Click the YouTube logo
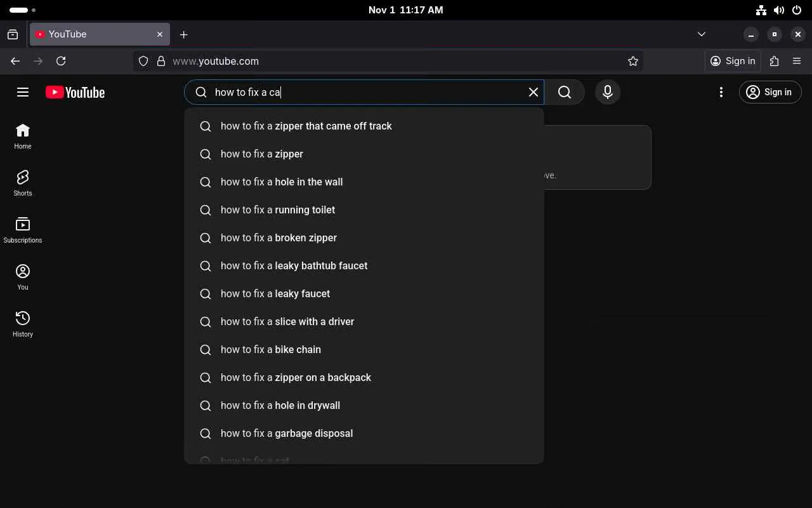The height and width of the screenshot is (508, 812). [x=75, y=93]
